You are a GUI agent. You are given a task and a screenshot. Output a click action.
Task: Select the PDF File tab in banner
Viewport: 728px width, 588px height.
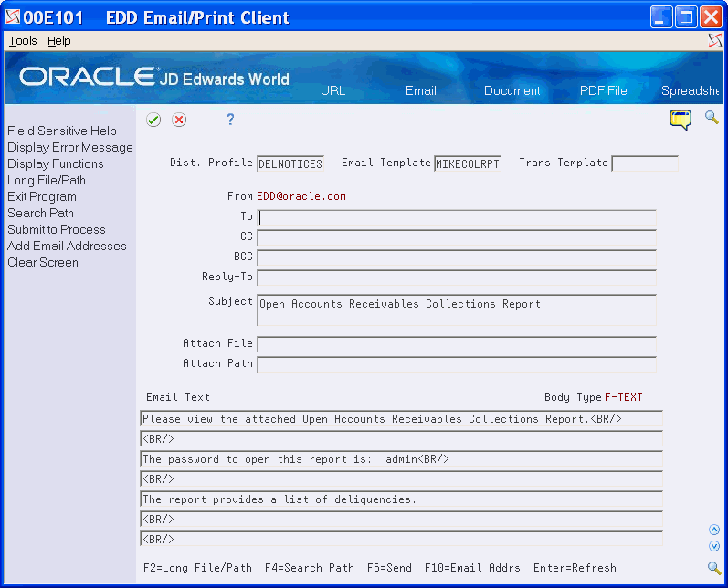tap(603, 90)
